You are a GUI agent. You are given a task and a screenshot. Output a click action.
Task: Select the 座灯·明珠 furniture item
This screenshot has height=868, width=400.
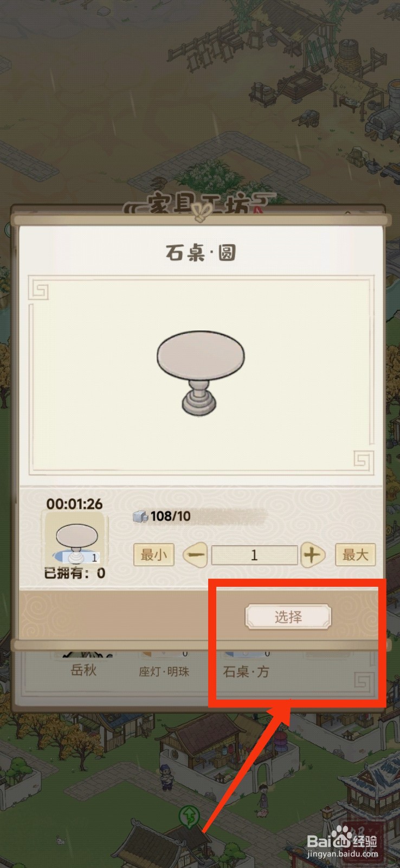click(x=164, y=672)
